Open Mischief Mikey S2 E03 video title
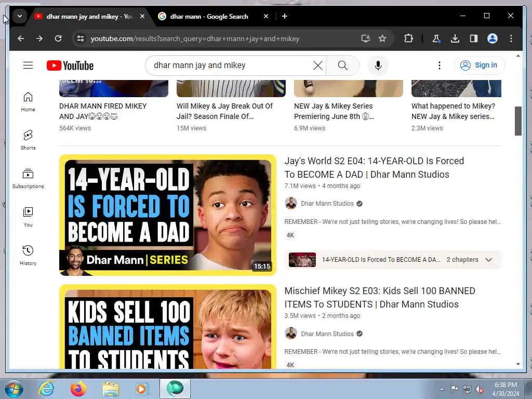The width and height of the screenshot is (532, 399). click(380, 298)
